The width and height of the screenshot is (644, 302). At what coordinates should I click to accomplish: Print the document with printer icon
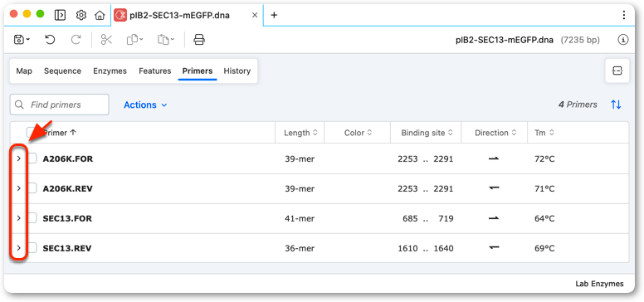199,40
